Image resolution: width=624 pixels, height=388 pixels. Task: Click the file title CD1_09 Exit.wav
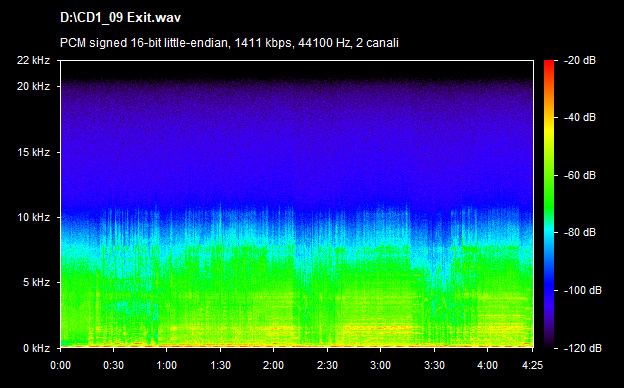(120, 18)
